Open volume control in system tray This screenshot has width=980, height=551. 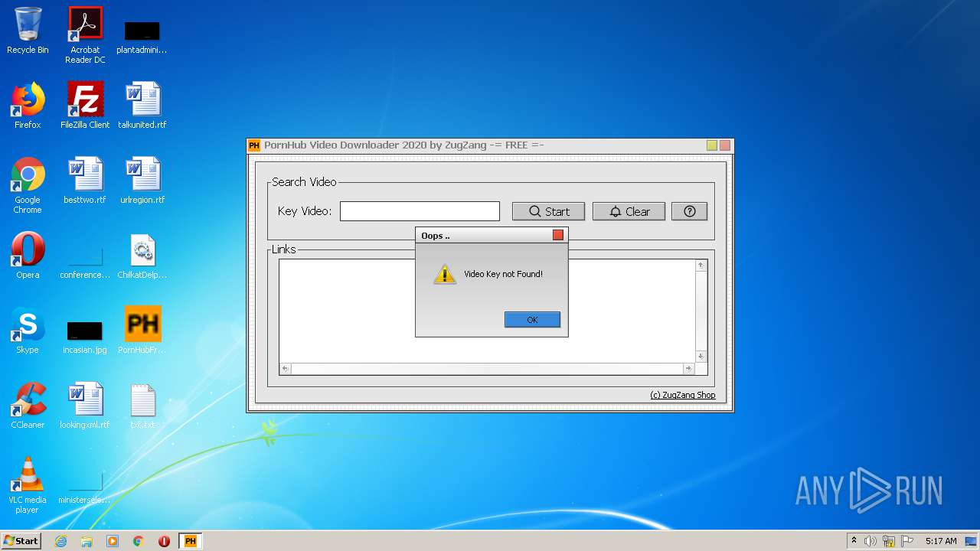tap(871, 541)
